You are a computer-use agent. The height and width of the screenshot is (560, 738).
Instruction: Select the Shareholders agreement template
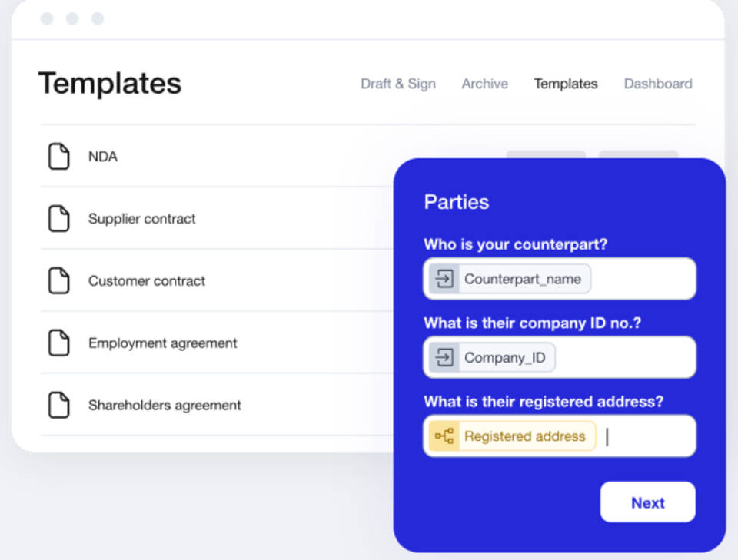[165, 405]
